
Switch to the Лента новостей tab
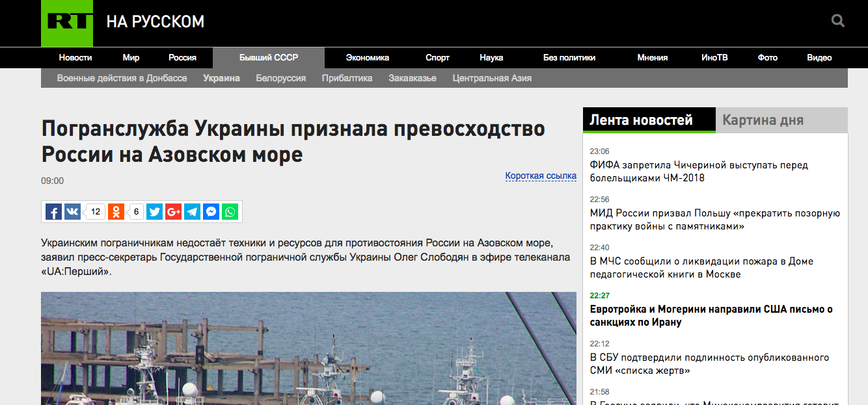point(649,120)
